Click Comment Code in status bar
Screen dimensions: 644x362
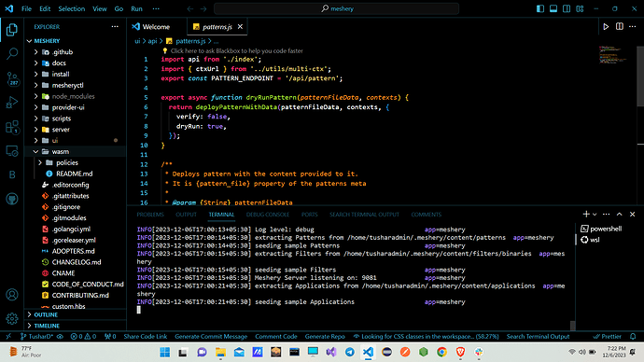[276, 336]
